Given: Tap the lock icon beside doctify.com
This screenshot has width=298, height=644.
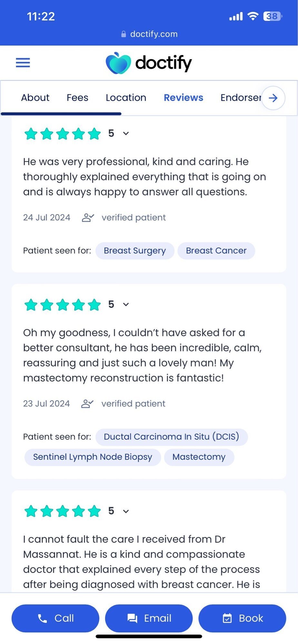Looking at the screenshot, I should tap(124, 34).
